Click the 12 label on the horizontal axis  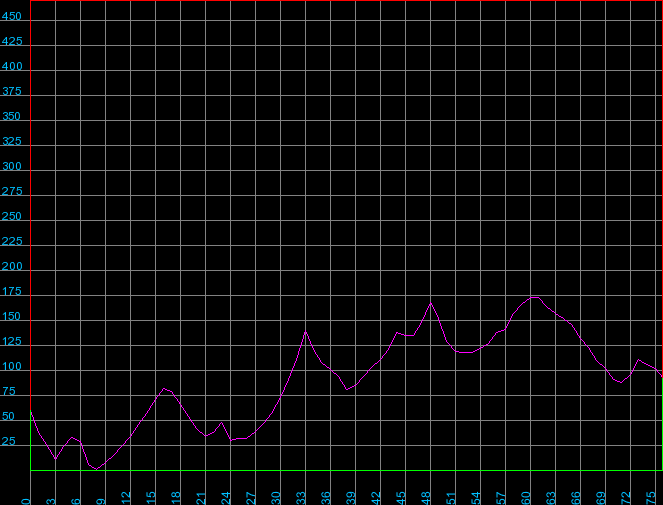pyautogui.click(x=126, y=498)
